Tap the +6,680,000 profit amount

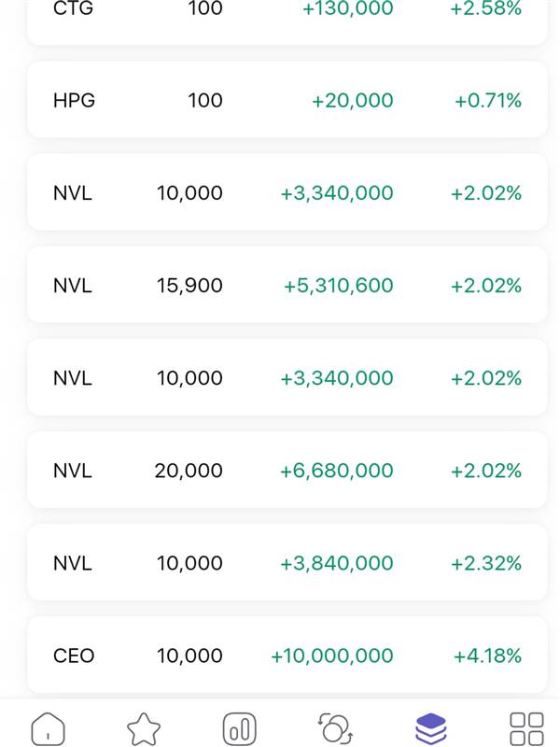(x=337, y=470)
